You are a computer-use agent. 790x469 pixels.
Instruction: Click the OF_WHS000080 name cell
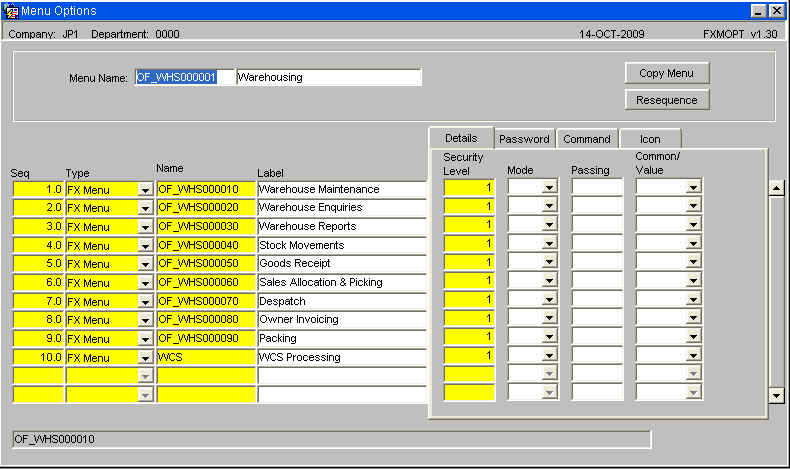206,319
